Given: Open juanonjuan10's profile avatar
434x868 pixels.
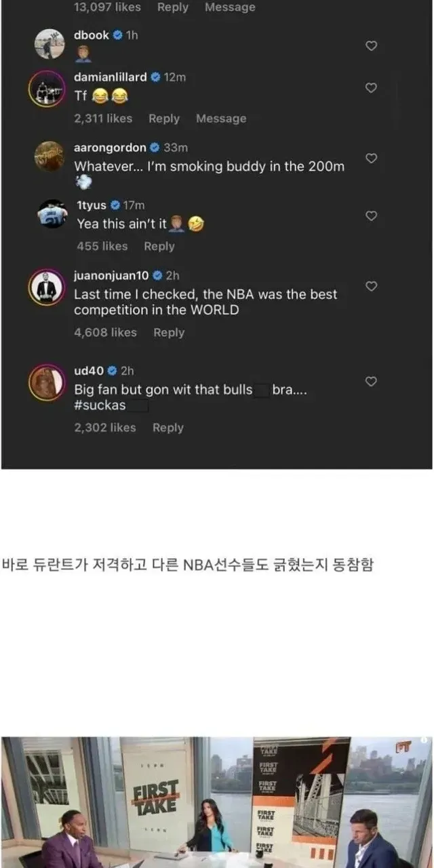Looking at the screenshot, I should point(47,287).
